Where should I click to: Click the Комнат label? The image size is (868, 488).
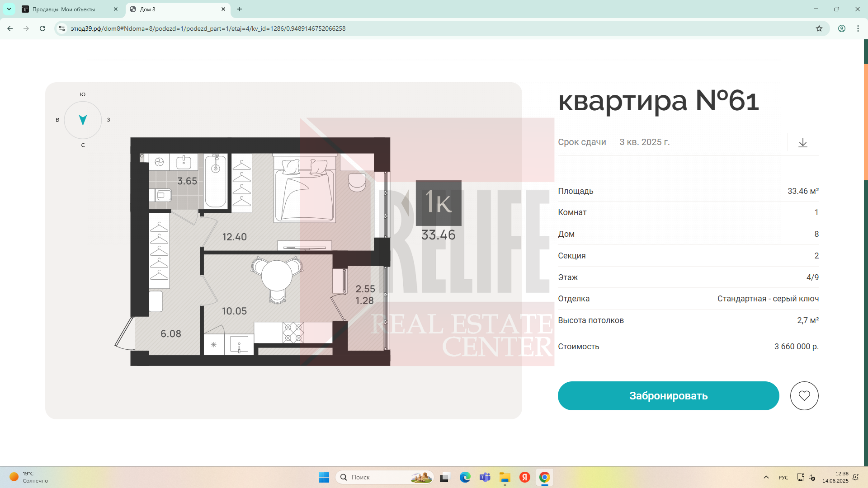572,212
